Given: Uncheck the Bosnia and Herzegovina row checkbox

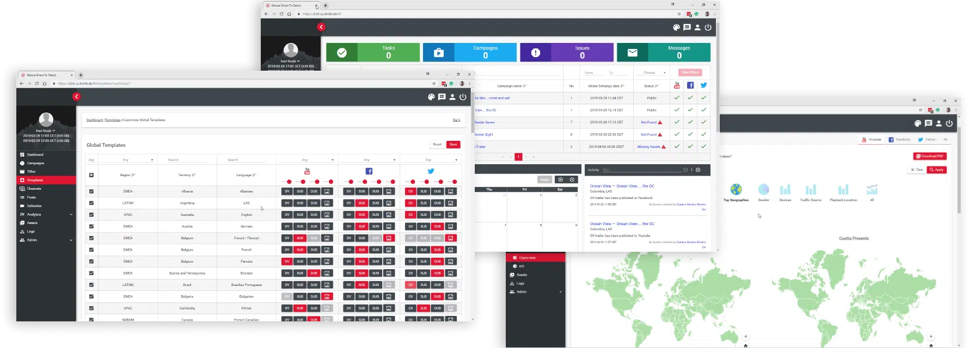Looking at the screenshot, I should tap(91, 273).
